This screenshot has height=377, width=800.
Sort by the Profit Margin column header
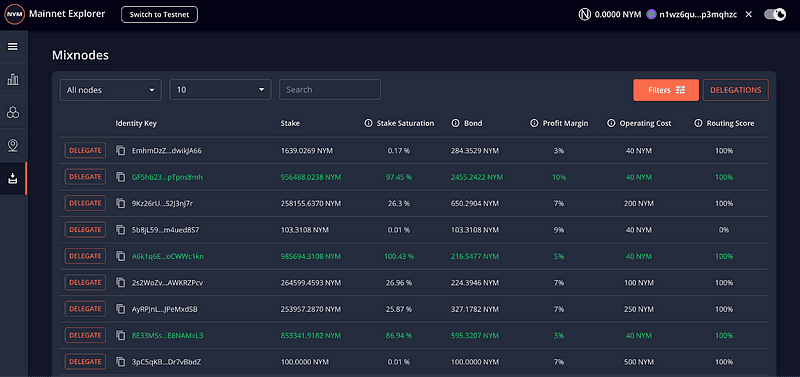(565, 123)
